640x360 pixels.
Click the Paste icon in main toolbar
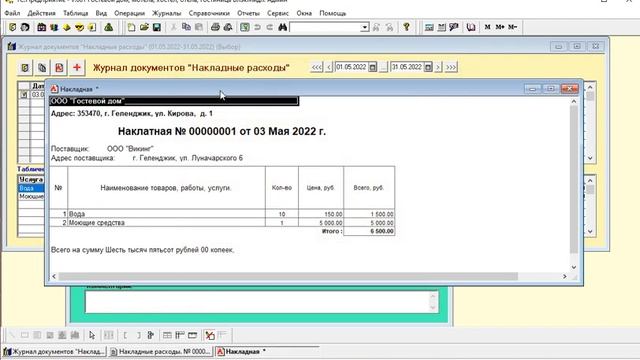(x=199, y=27)
